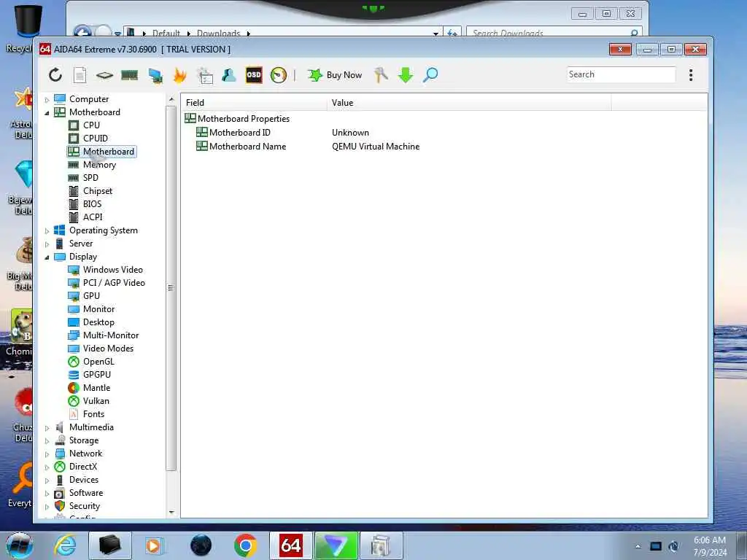The height and width of the screenshot is (560, 747).
Task: Click the computer monitor toolbar icon
Action: (155, 75)
